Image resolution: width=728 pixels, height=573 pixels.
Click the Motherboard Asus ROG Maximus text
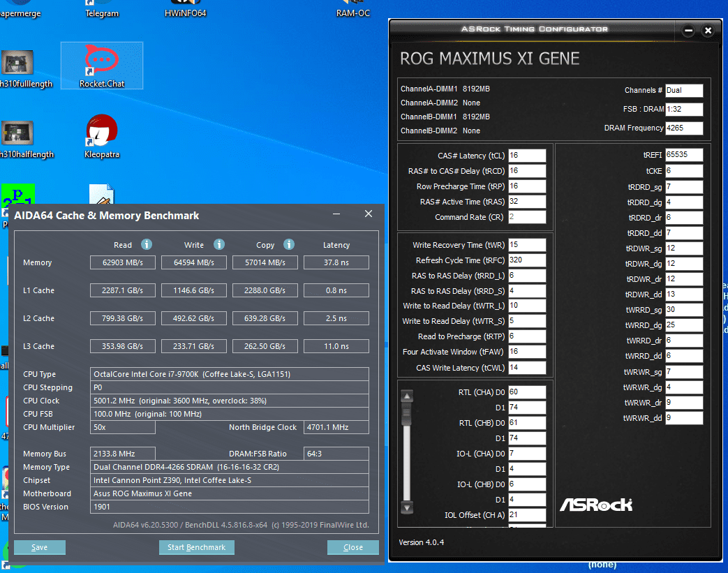pos(230,493)
